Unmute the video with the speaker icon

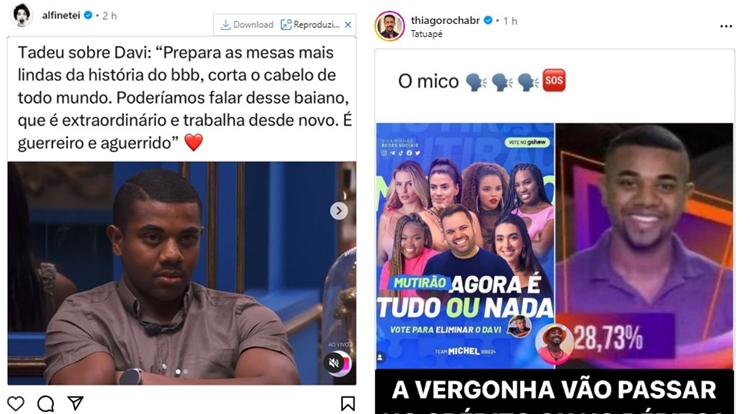(335, 363)
